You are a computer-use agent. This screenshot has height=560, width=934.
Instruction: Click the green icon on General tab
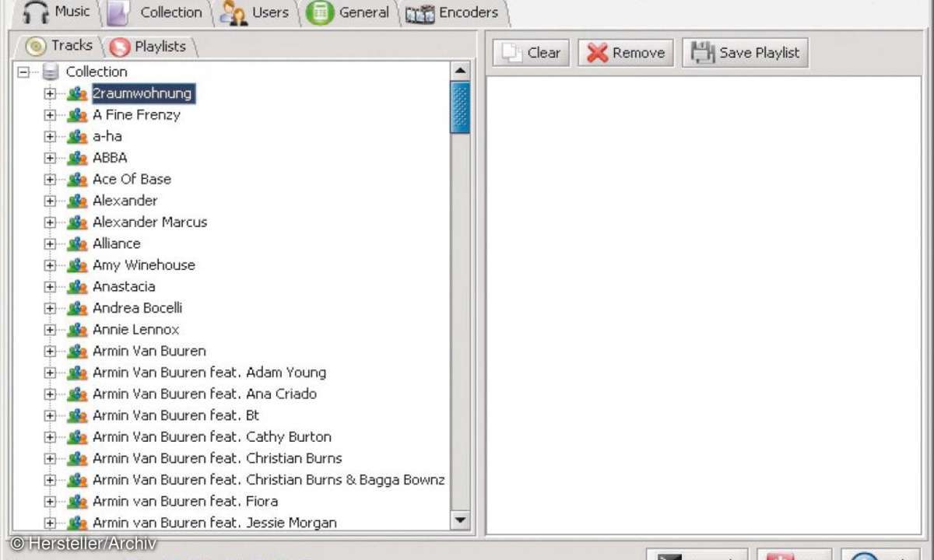[x=320, y=12]
